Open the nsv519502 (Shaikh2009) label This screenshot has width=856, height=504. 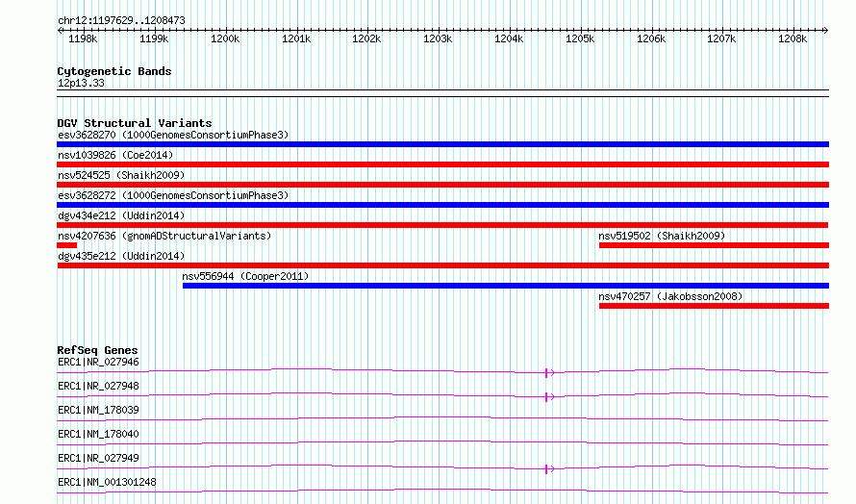(x=662, y=236)
